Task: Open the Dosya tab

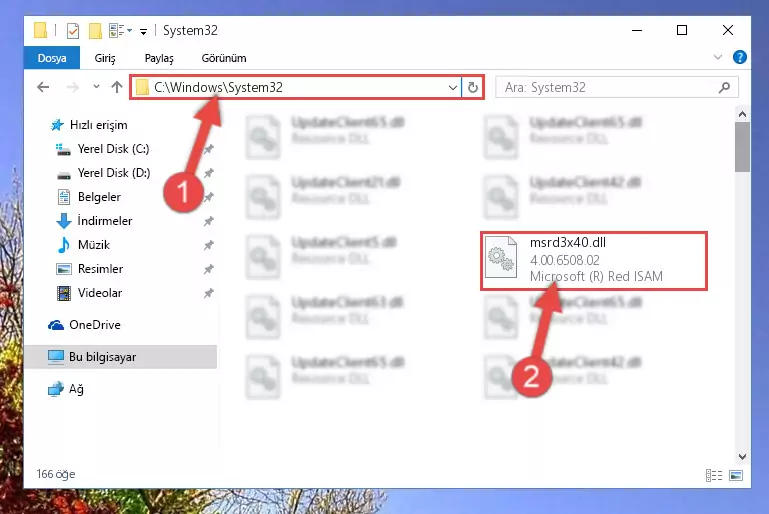Action: pyautogui.click(x=52, y=58)
